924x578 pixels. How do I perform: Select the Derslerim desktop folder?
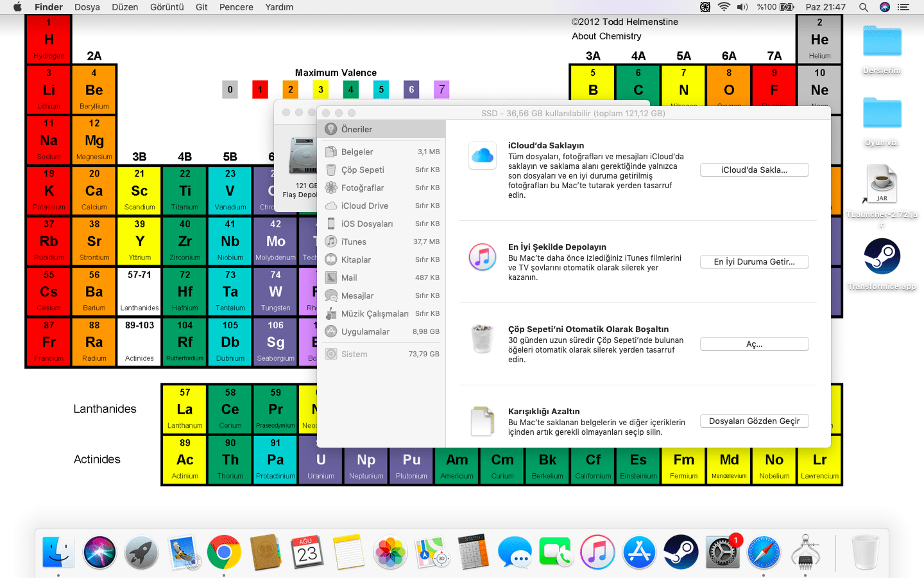[882, 49]
